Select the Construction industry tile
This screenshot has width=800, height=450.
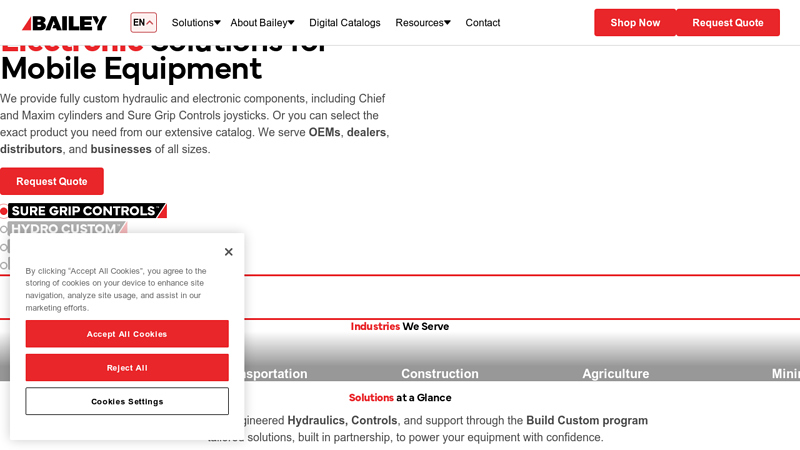(439, 373)
